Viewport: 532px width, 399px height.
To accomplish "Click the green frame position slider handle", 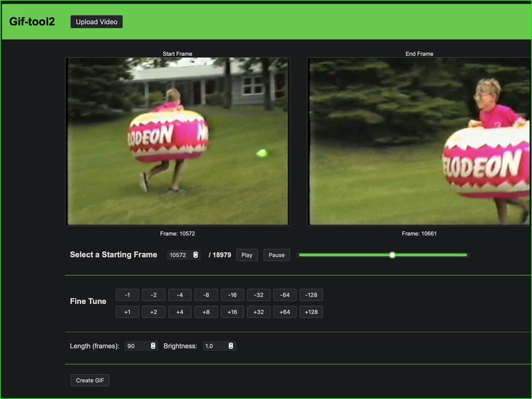I will (392, 255).
